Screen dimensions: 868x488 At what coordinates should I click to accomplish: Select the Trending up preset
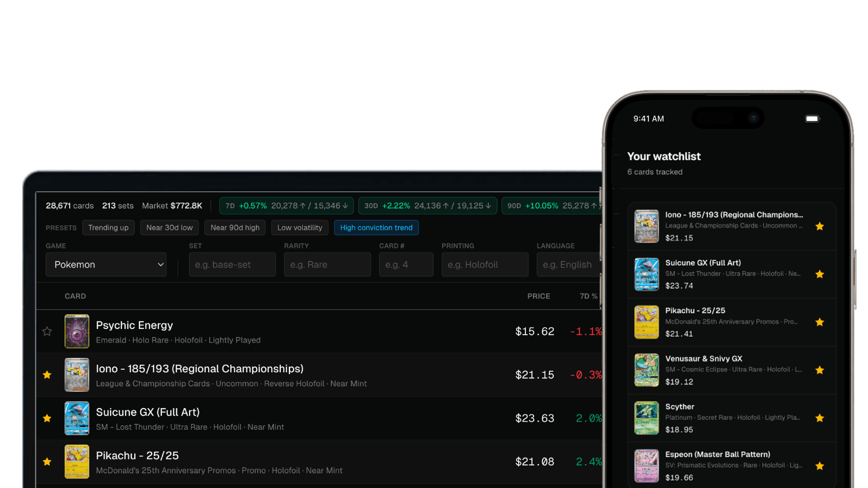(108, 228)
